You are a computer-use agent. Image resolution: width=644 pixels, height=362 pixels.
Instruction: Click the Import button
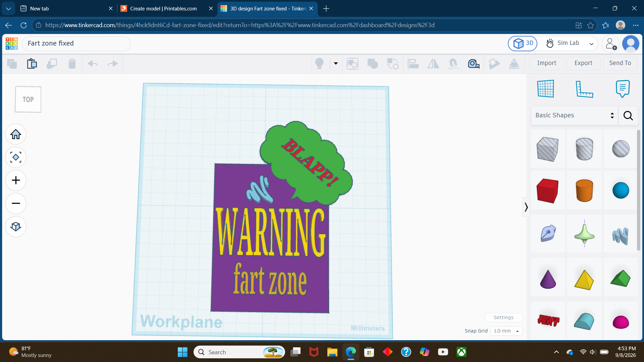546,63
